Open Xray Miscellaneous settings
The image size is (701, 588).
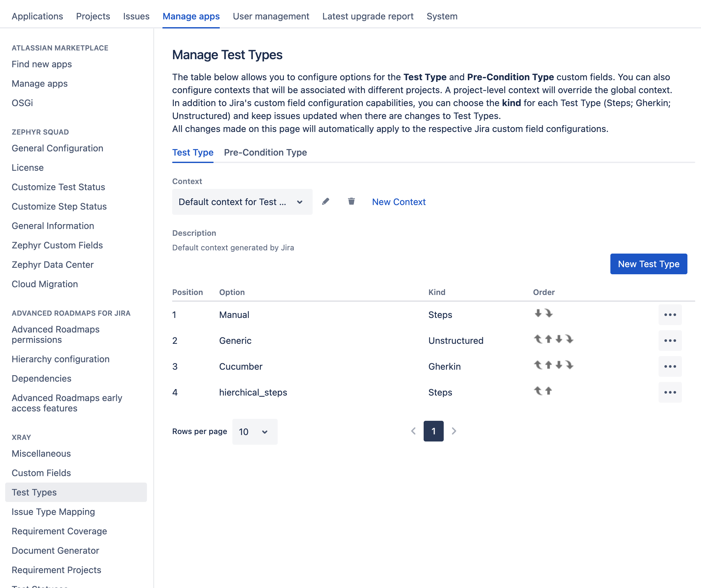[x=41, y=453]
